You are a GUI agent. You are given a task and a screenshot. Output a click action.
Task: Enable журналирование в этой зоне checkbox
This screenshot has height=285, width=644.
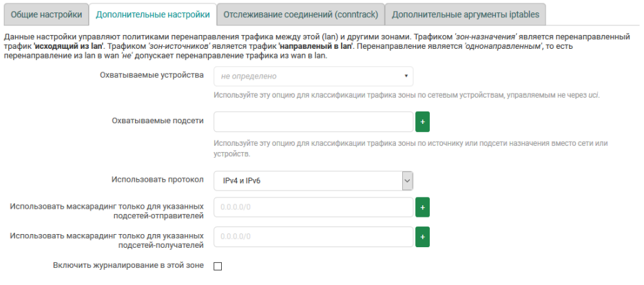218,266
